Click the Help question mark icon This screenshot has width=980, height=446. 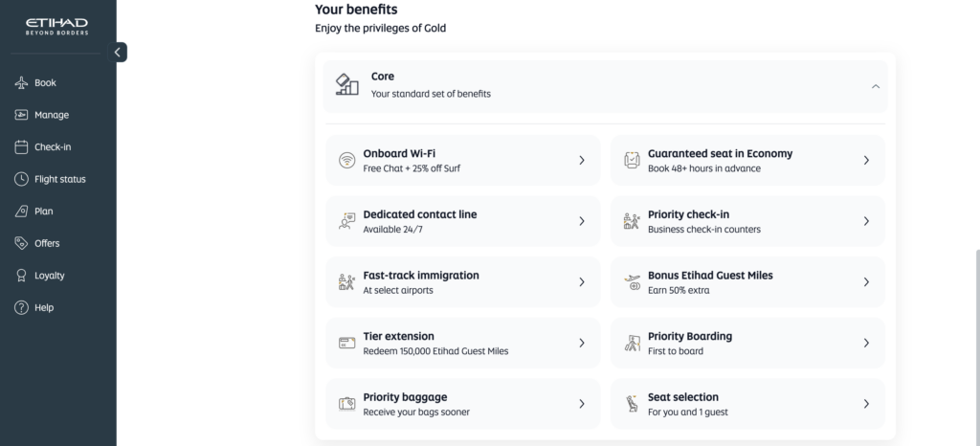click(22, 308)
